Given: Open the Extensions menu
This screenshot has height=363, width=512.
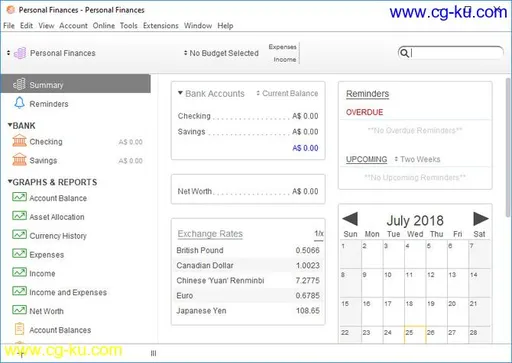Looking at the screenshot, I should [x=161, y=26].
